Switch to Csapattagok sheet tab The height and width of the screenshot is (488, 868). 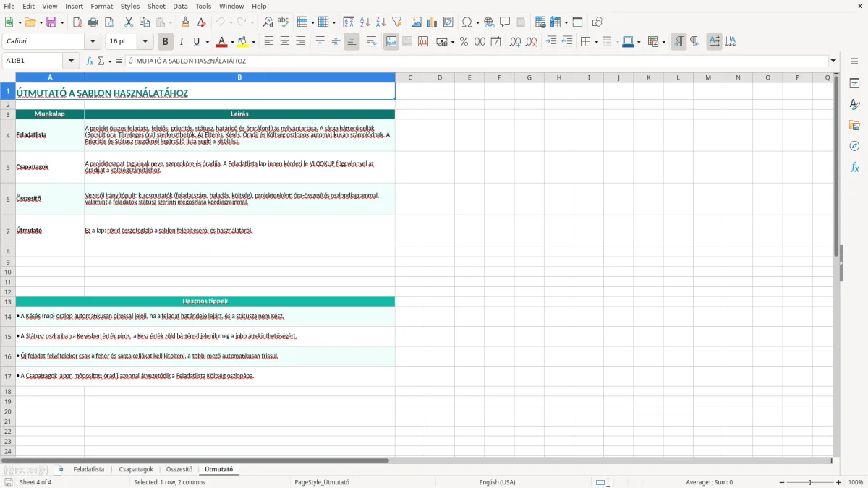[x=136, y=470]
